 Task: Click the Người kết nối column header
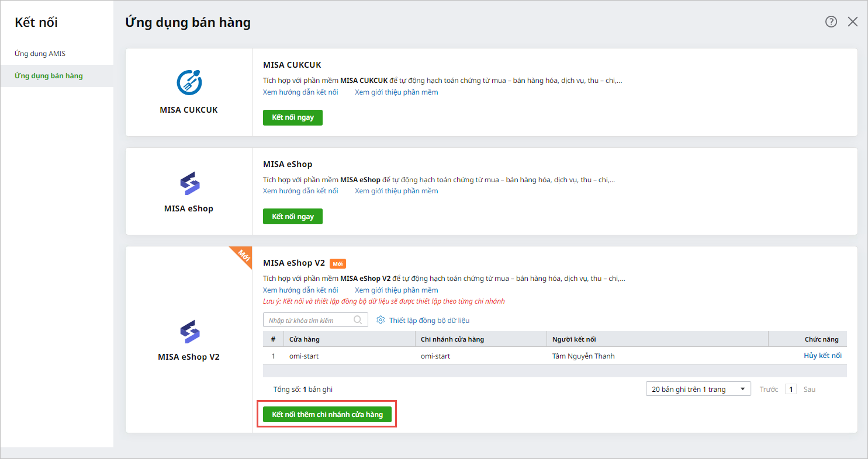[x=658, y=339]
